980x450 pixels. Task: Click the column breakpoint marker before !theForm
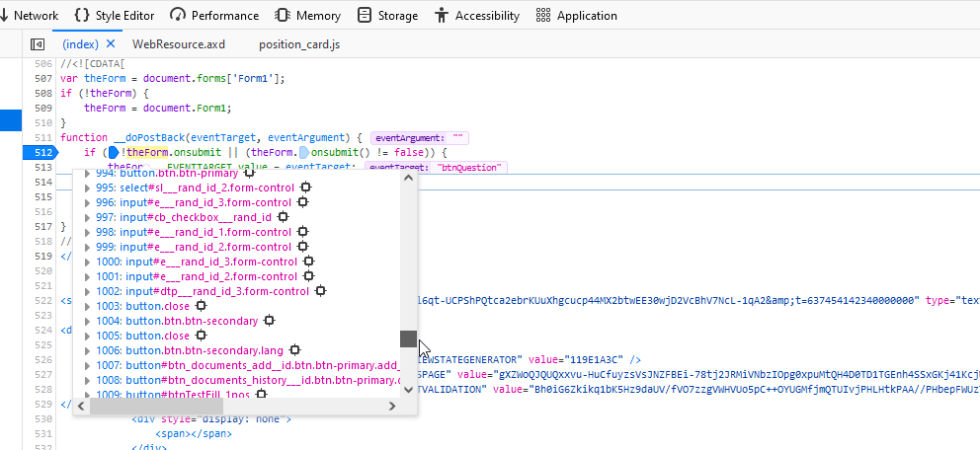(114, 153)
